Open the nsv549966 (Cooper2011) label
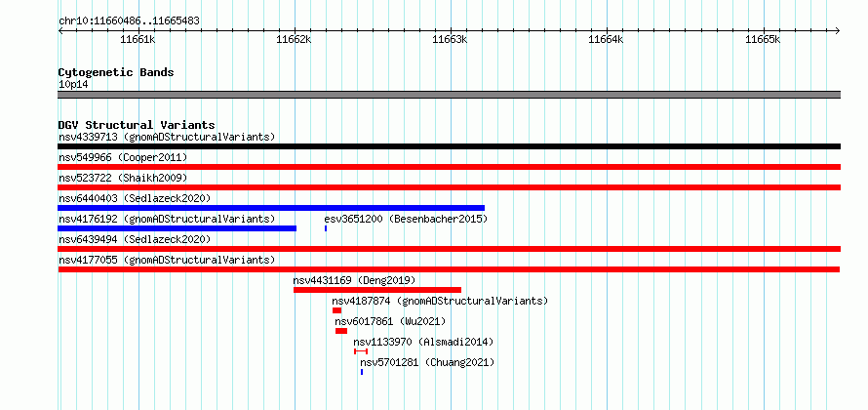Image resolution: width=868 pixels, height=410 pixels. 123,157
